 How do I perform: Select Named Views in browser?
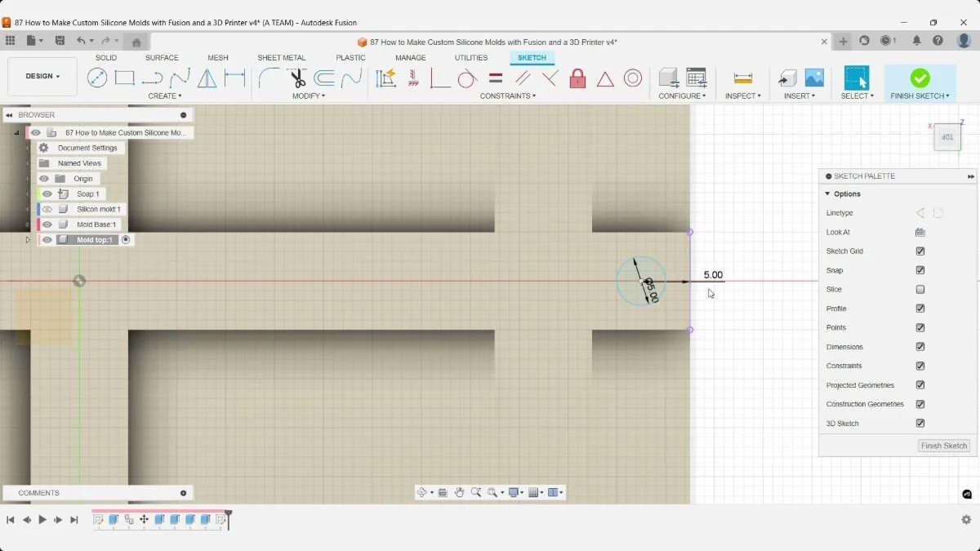(79, 163)
